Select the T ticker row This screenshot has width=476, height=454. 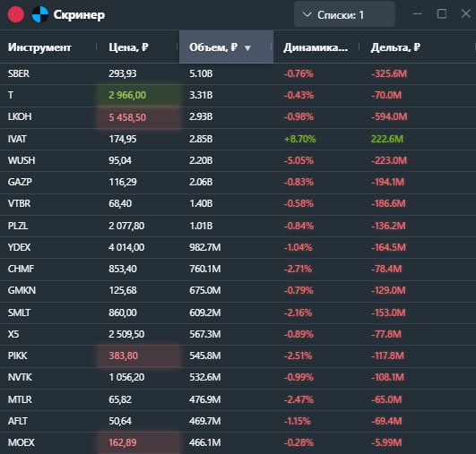[238, 95]
